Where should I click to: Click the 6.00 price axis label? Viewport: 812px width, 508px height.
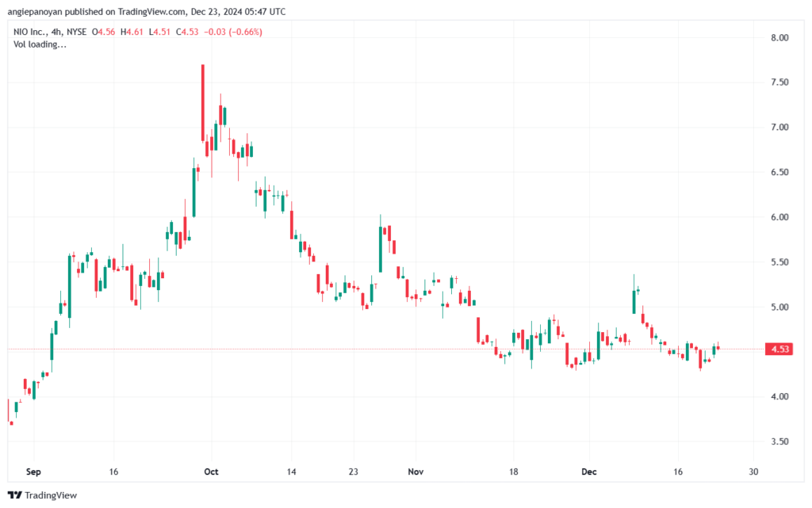pos(779,217)
